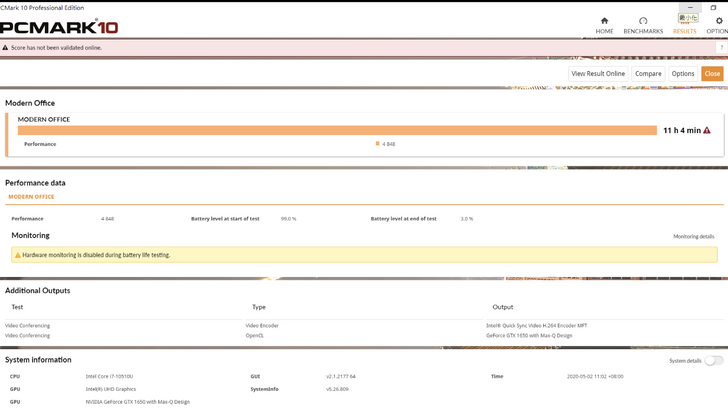The height and width of the screenshot is (409, 728).
Task: Open Benchmarks via the gauge icon
Action: click(x=643, y=20)
